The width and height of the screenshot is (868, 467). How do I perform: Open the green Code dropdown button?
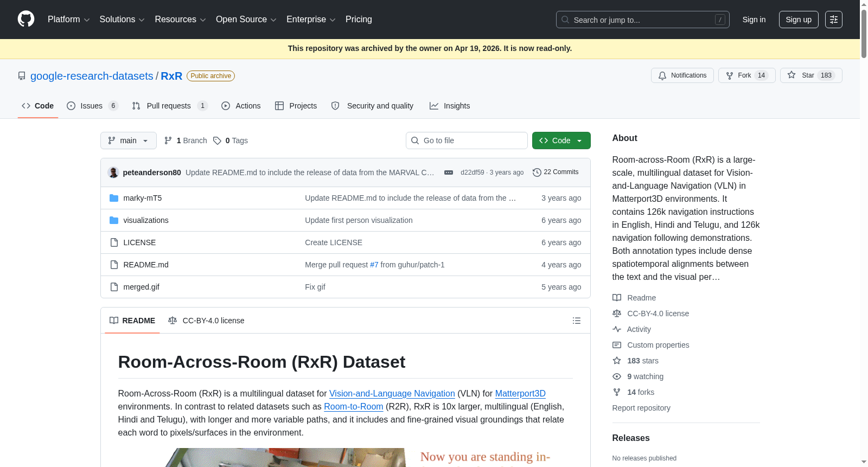[561, 140]
